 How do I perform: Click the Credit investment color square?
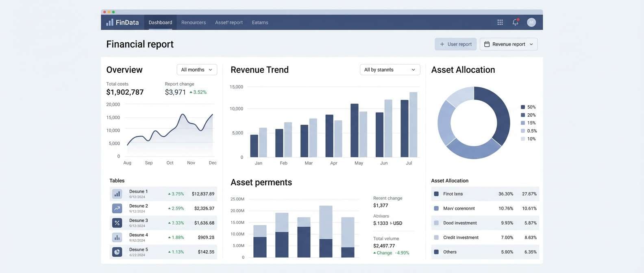pyautogui.click(x=436, y=237)
